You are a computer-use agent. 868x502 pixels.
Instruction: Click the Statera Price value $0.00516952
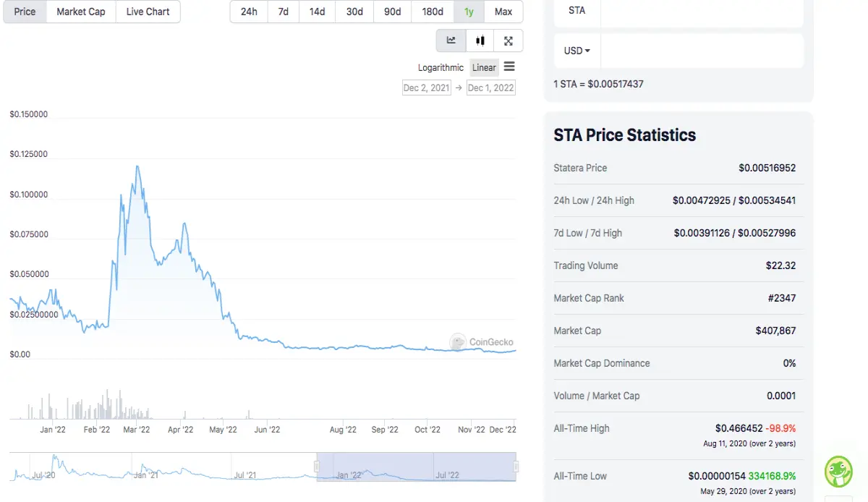(767, 168)
